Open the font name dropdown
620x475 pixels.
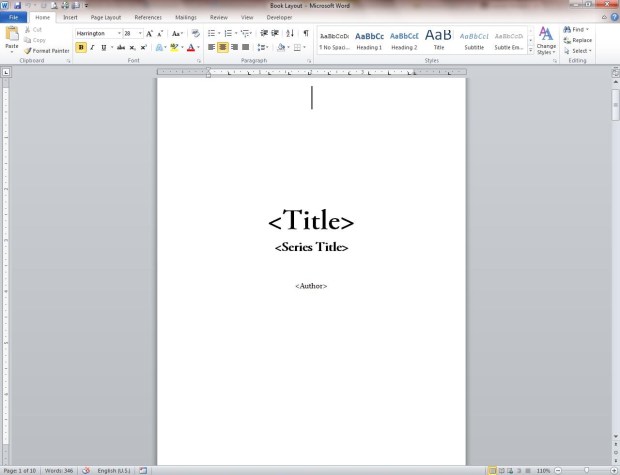119,34
